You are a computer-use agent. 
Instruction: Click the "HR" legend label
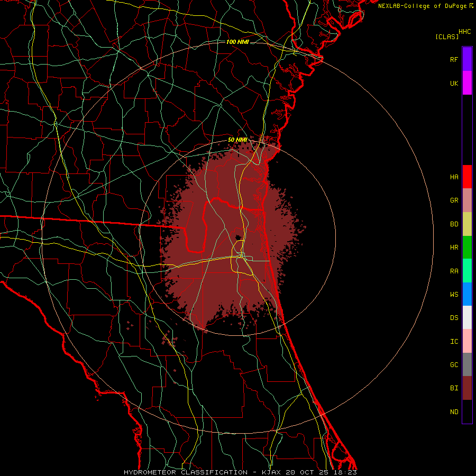click(x=454, y=248)
